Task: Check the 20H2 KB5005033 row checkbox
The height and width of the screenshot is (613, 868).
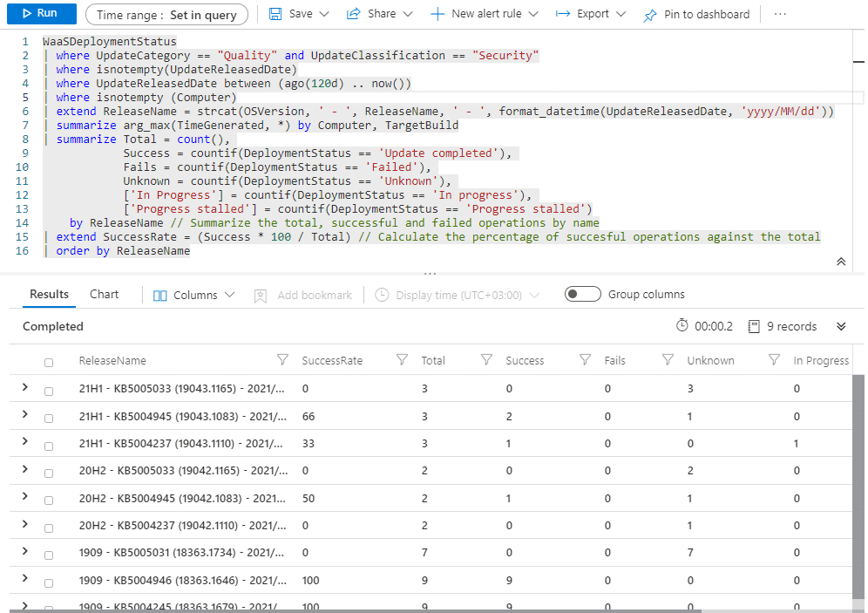Action: coord(49,473)
